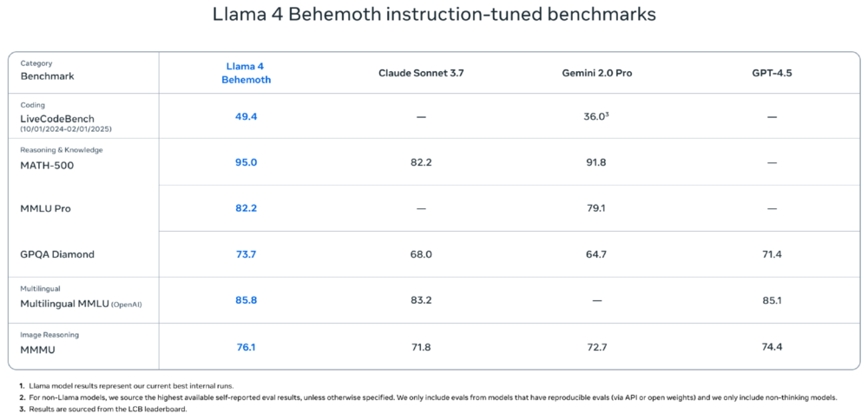Viewport: 868px width, 420px height.
Task: Click Gemini's 36.0 LiveCodeBench score
Action: (595, 116)
